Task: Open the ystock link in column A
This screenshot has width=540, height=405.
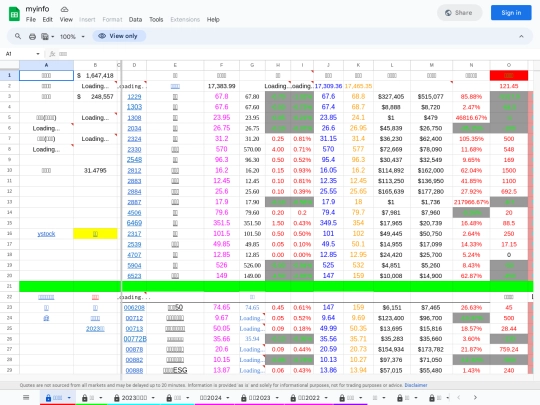Action: [x=46, y=234]
